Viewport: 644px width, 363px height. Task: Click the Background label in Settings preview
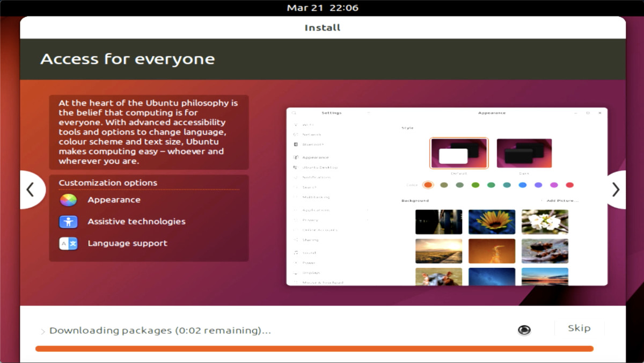click(415, 201)
